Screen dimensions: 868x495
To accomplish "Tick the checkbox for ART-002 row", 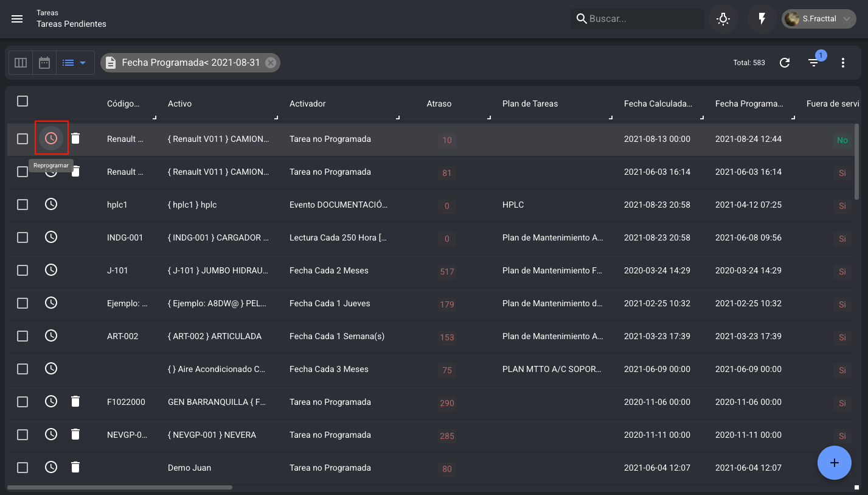I will point(23,336).
